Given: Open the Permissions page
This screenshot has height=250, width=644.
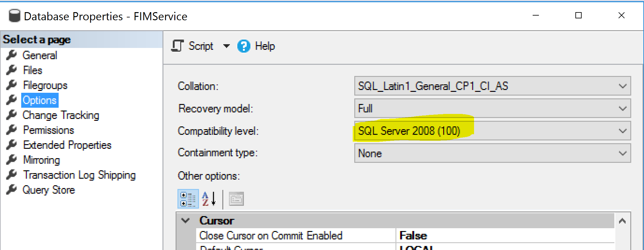Looking at the screenshot, I should [x=49, y=130].
